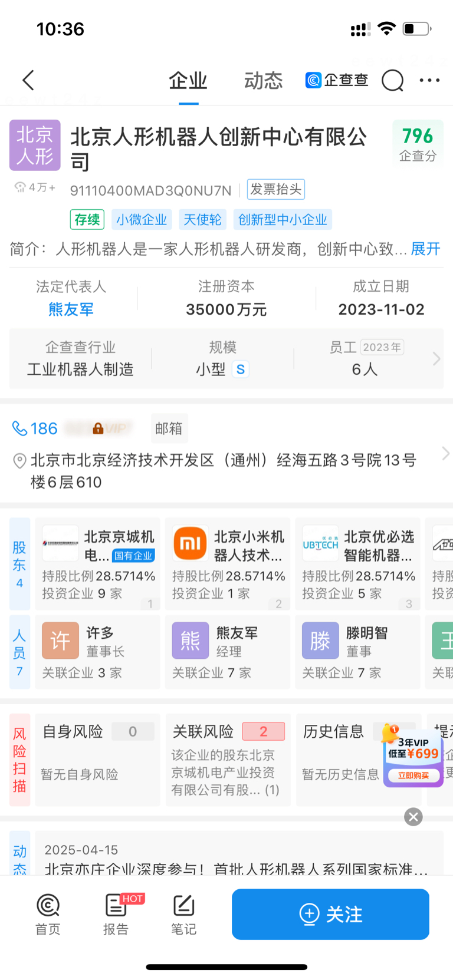This screenshot has height=980, width=453.
Task: Open 滕明智 董事 personnel card
Action: click(358, 652)
